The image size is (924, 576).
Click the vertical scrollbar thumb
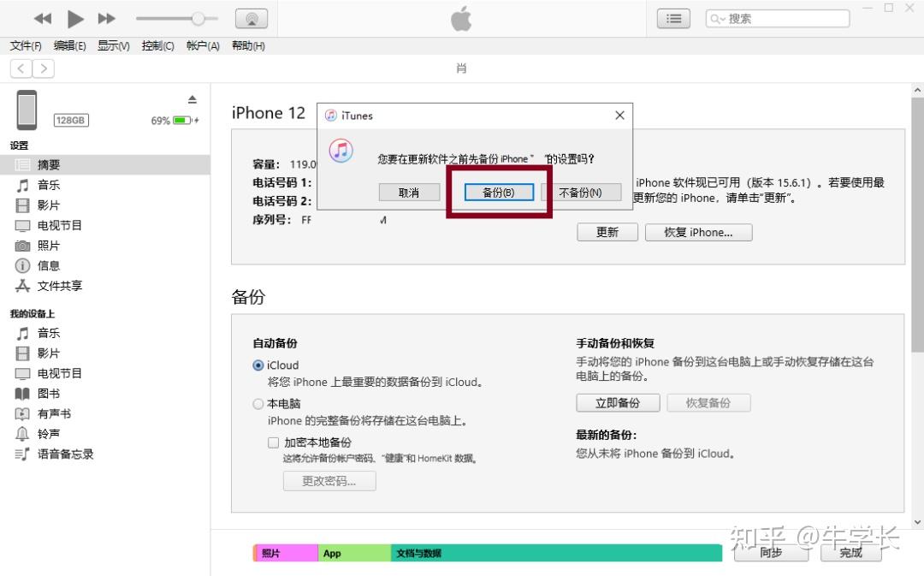(x=917, y=225)
